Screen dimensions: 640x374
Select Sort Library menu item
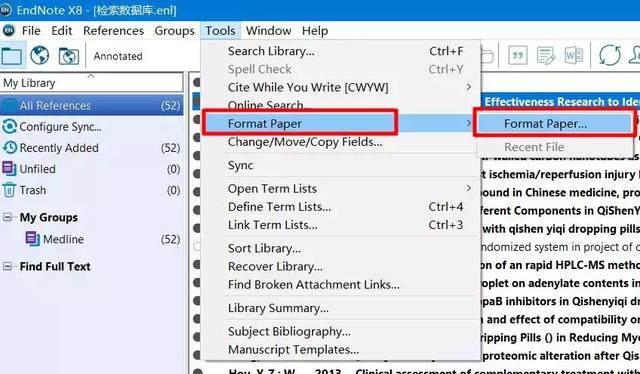pos(341,248)
